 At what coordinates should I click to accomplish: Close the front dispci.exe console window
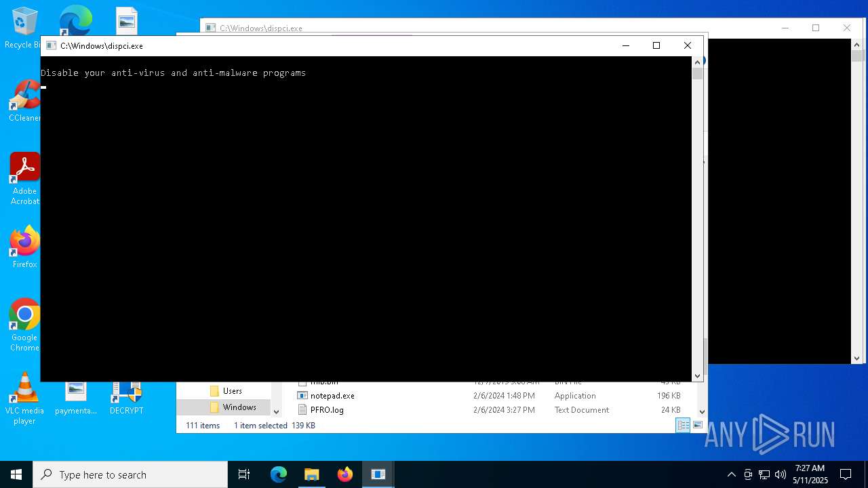pyautogui.click(x=688, y=45)
